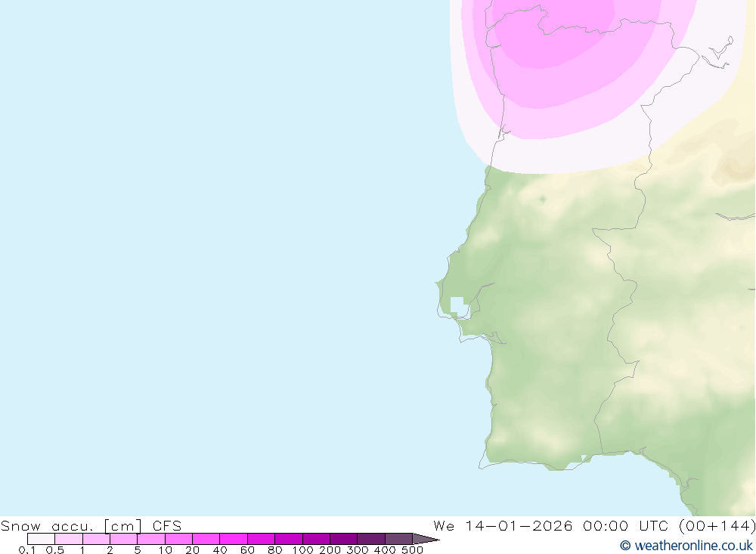
Task: Click the '80' legend value label
Action: (275, 549)
